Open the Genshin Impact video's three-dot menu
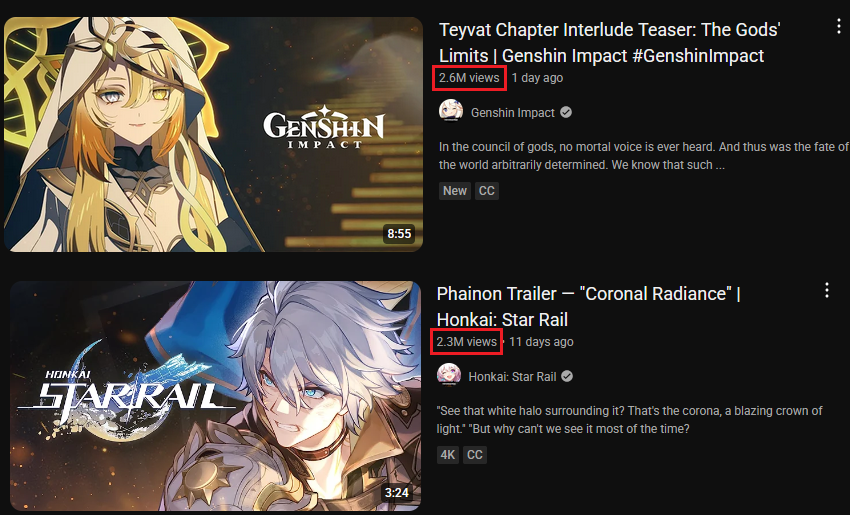The image size is (850, 515). 839,27
